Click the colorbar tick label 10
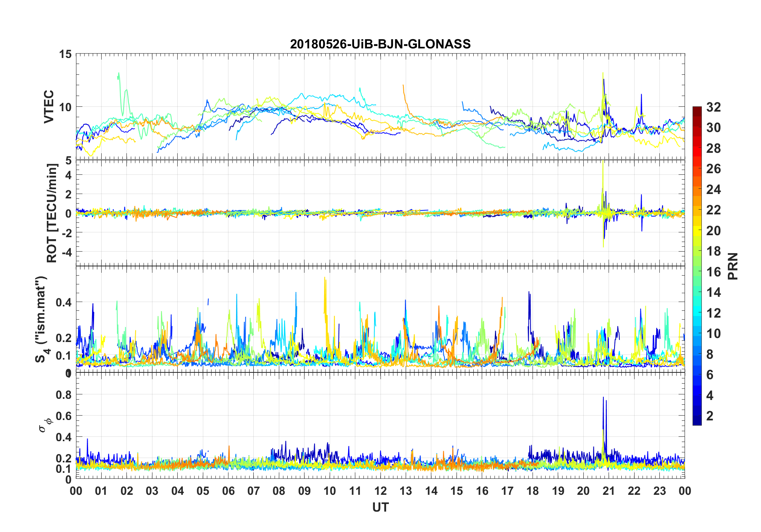The width and height of the screenshot is (761, 532). point(713,333)
